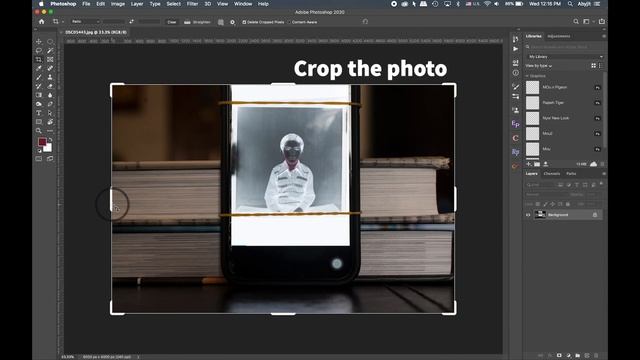Switch to the Channels tab
Screen dimensions: 640x360
552,173
